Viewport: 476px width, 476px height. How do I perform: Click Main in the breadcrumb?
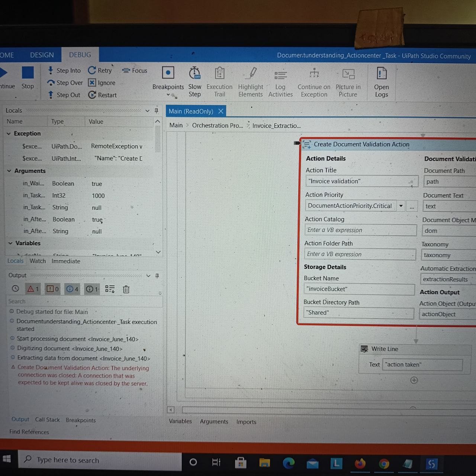(176, 125)
